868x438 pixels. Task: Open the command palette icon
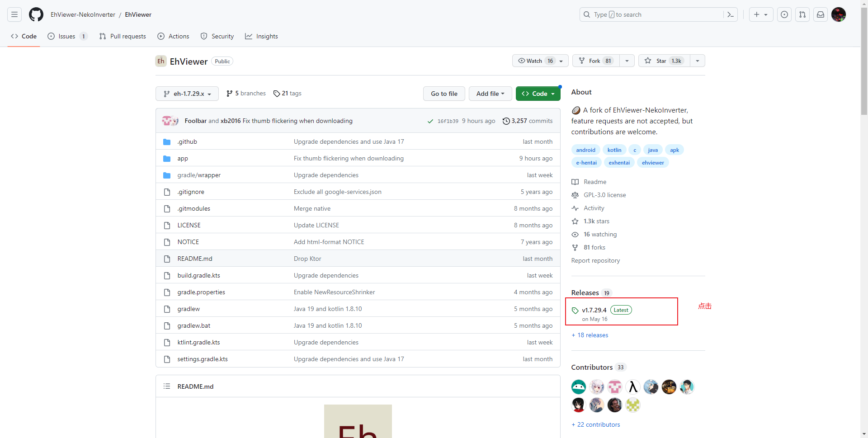[730, 14]
